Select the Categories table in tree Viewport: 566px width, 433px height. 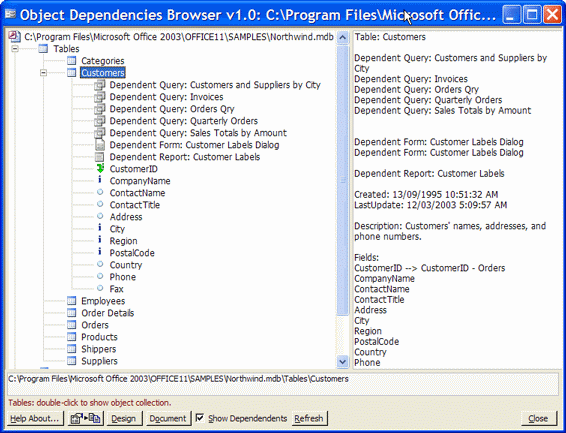point(103,61)
